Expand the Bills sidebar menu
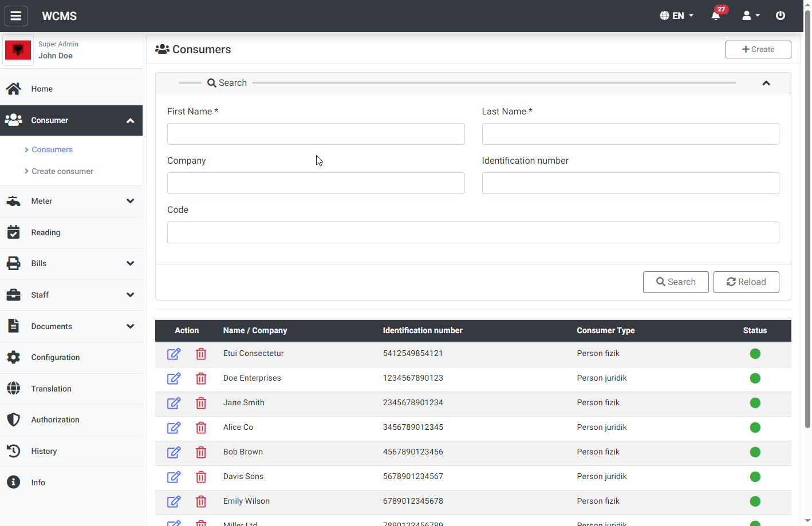The width and height of the screenshot is (812, 526). [71, 263]
